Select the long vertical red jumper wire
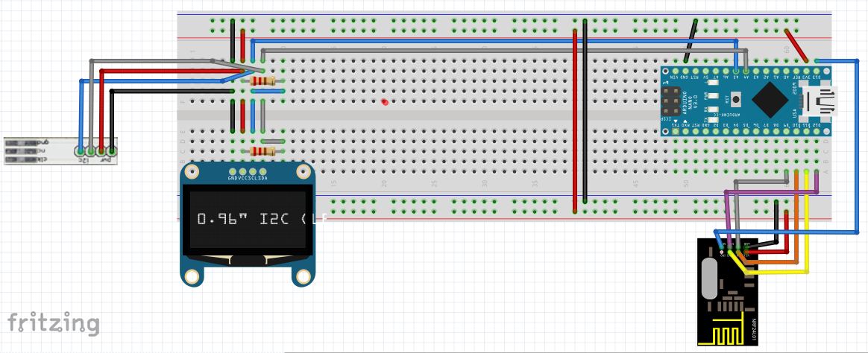 [574, 119]
